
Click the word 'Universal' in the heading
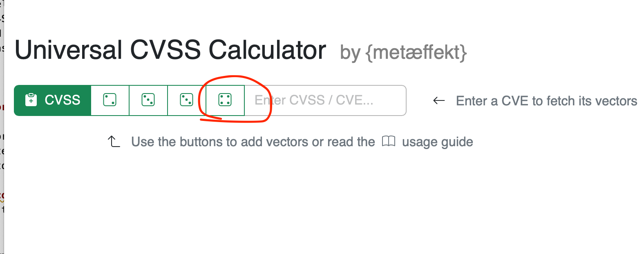[68, 50]
